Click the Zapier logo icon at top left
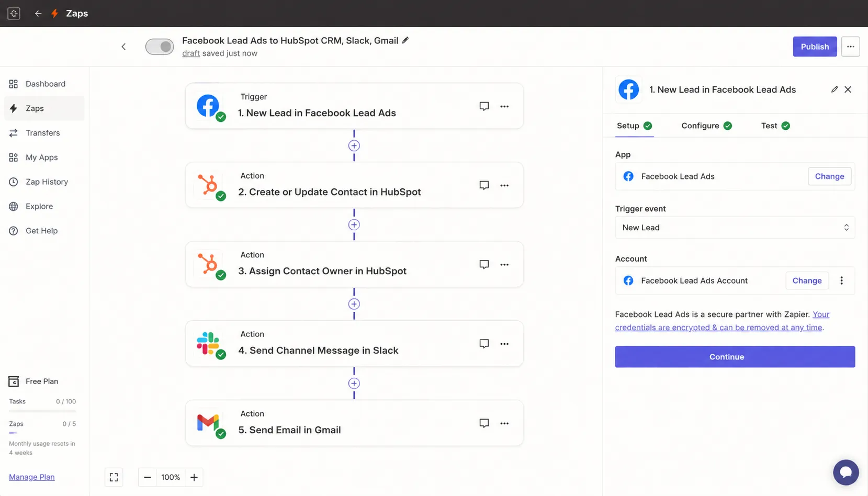Screen dimensions: 868x496 pos(14,14)
